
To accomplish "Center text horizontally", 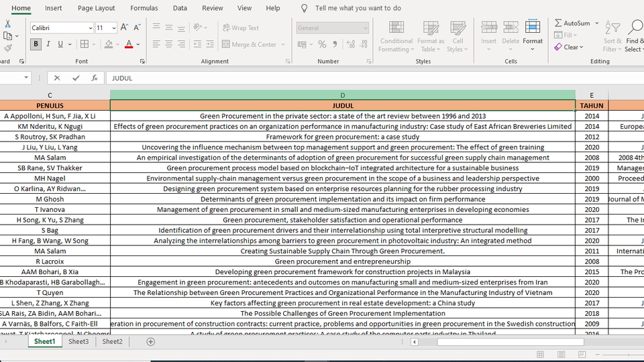I will [169, 44].
